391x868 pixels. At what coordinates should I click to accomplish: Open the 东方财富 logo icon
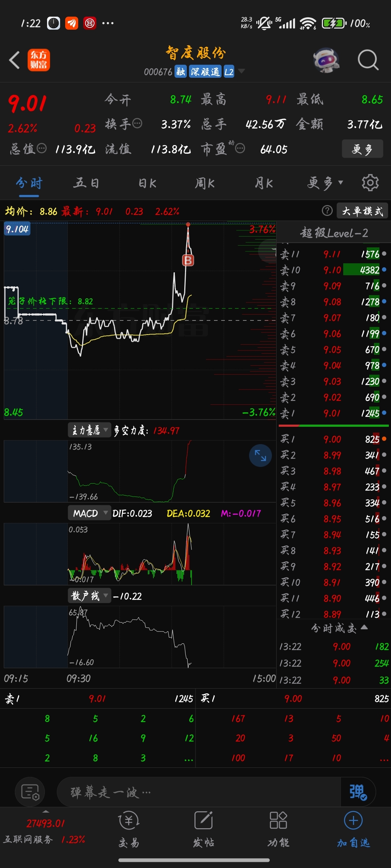[x=39, y=60]
